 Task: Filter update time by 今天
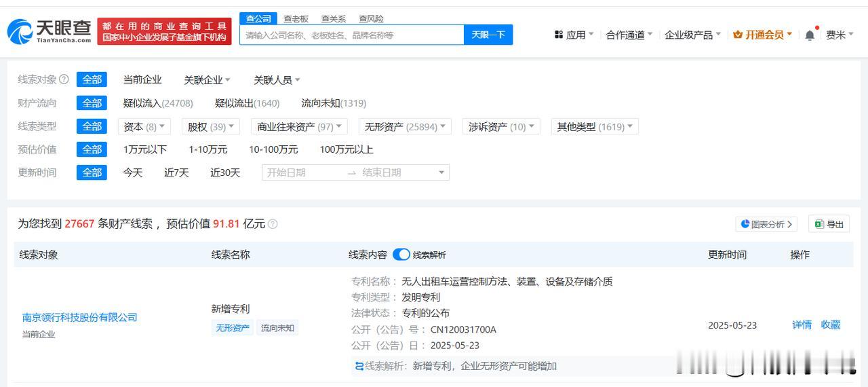(133, 172)
